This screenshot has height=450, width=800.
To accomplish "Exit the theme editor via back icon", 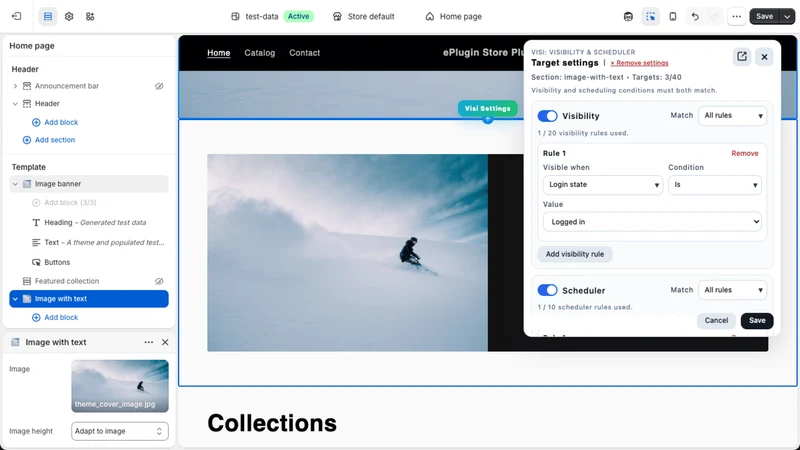I will pos(16,16).
